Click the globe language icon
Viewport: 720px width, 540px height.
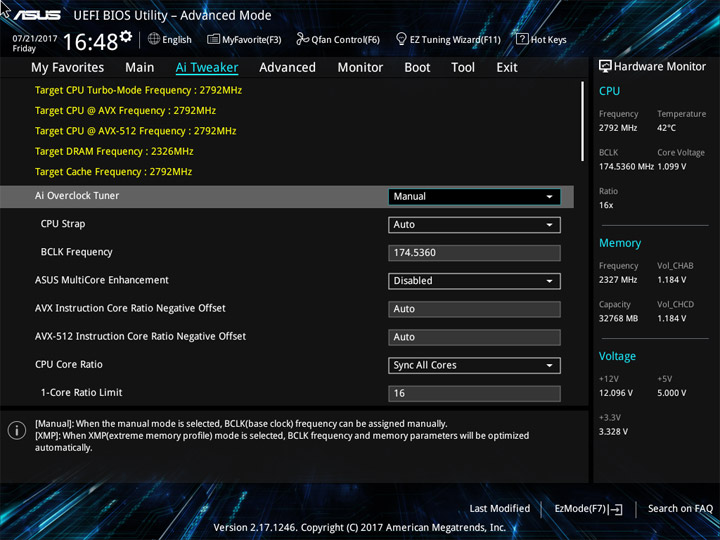tap(154, 39)
